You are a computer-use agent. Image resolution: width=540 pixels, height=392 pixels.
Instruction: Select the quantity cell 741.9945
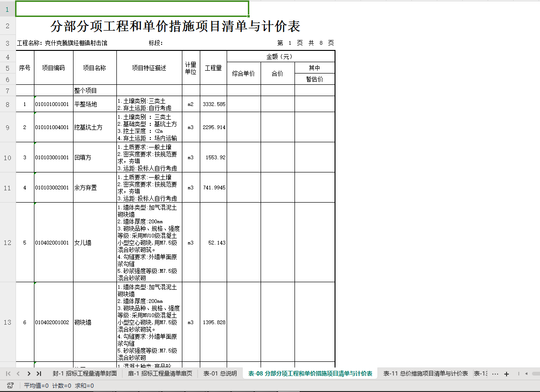[x=213, y=188]
